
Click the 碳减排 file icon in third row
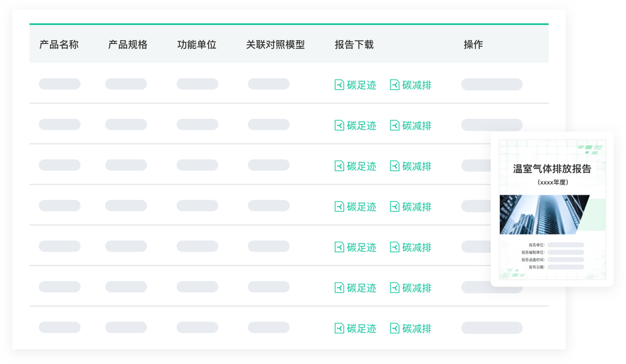(395, 166)
